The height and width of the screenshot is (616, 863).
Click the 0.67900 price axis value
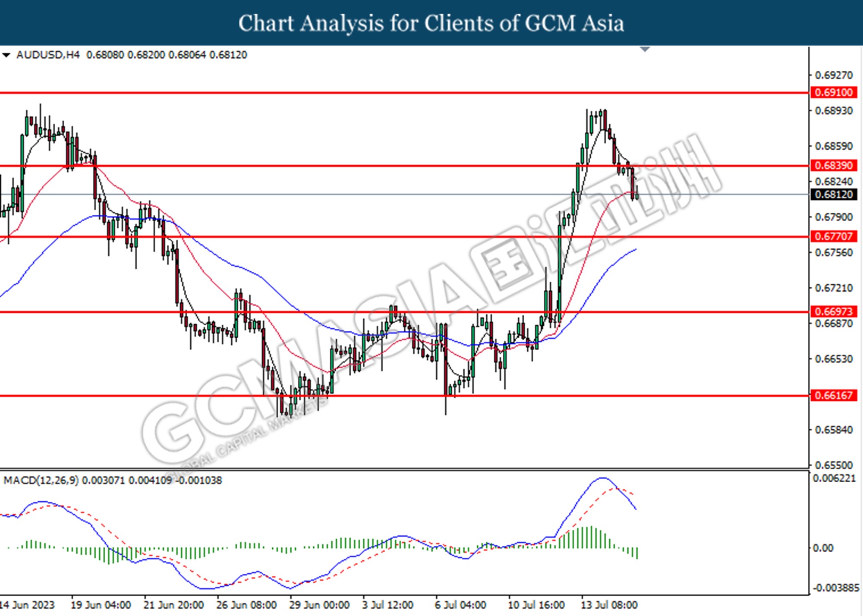click(x=834, y=217)
